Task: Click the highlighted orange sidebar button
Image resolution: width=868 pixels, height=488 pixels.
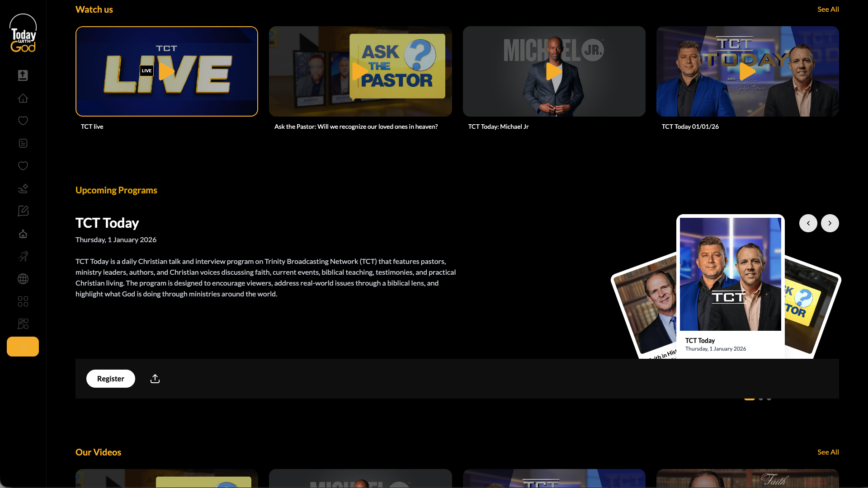Action: [23, 347]
